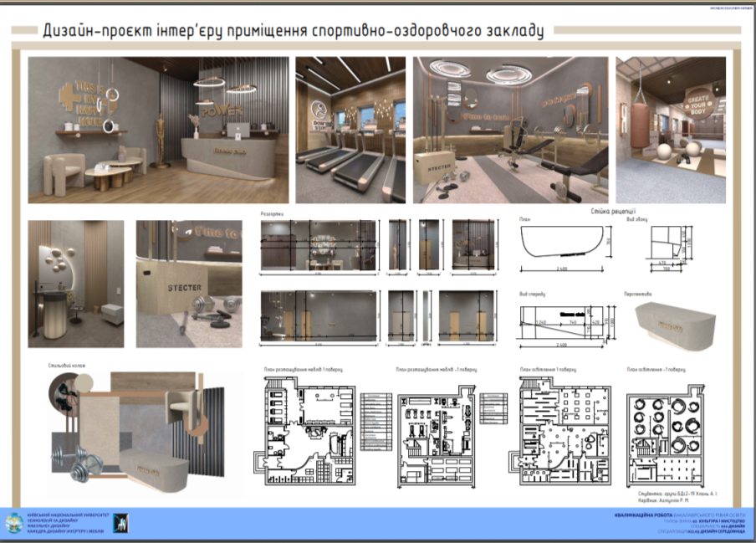
Task: Click 'План розташування меблів 1 поверху' caption
Action: point(304,370)
